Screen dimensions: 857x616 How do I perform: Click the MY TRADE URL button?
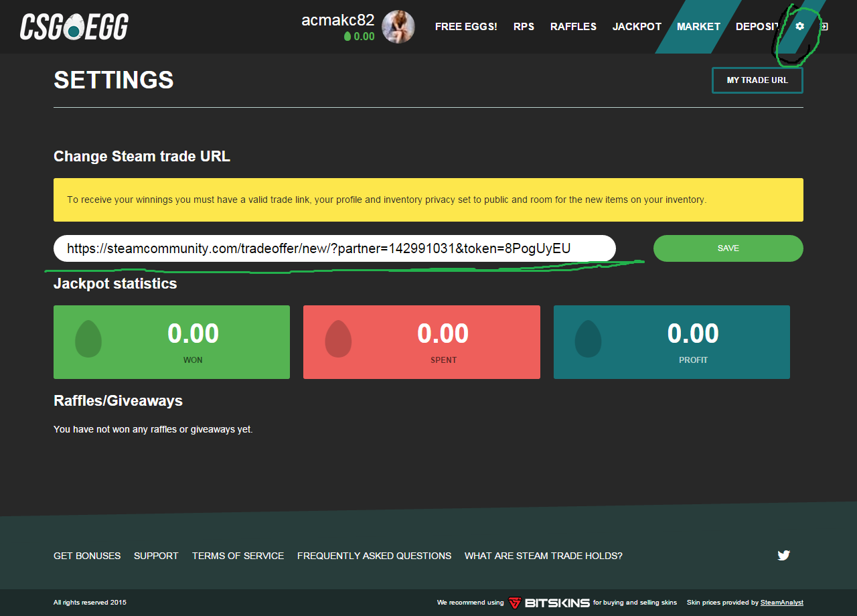tap(757, 80)
